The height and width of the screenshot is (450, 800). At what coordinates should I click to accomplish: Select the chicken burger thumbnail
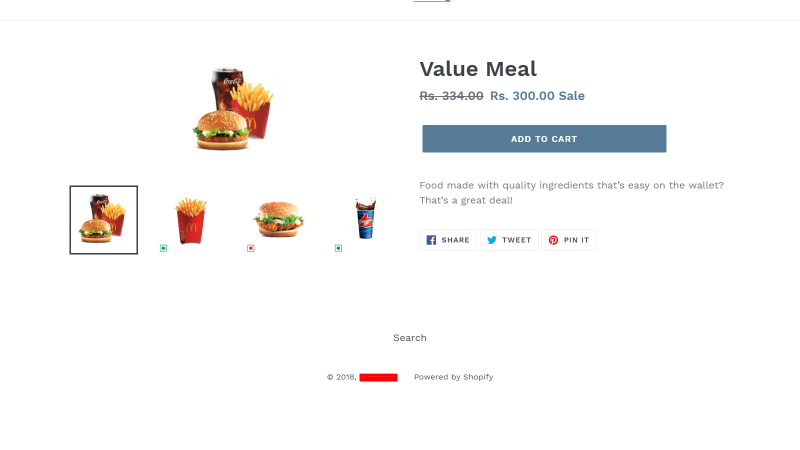pos(279,220)
